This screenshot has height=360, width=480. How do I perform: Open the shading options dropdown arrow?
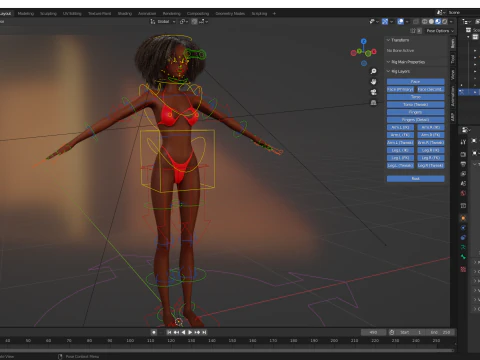(x=451, y=22)
